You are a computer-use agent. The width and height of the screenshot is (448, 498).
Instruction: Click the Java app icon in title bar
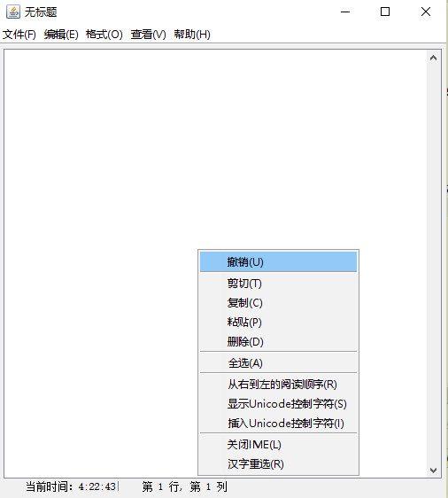13,12
